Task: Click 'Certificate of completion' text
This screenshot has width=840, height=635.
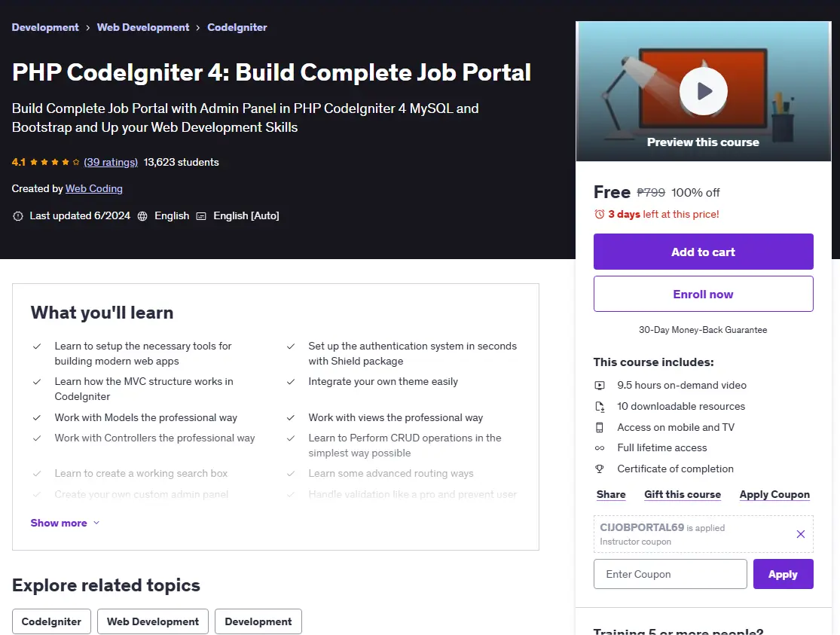Action: [x=675, y=469]
